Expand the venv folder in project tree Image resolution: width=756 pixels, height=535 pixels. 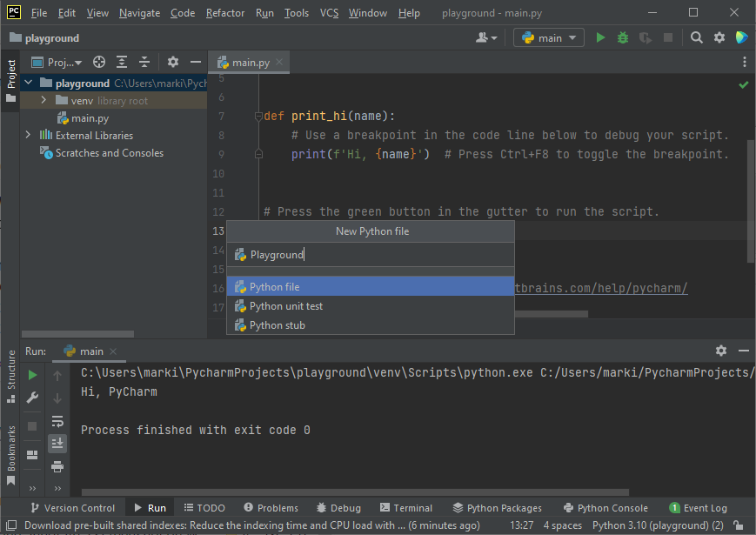[x=43, y=101]
